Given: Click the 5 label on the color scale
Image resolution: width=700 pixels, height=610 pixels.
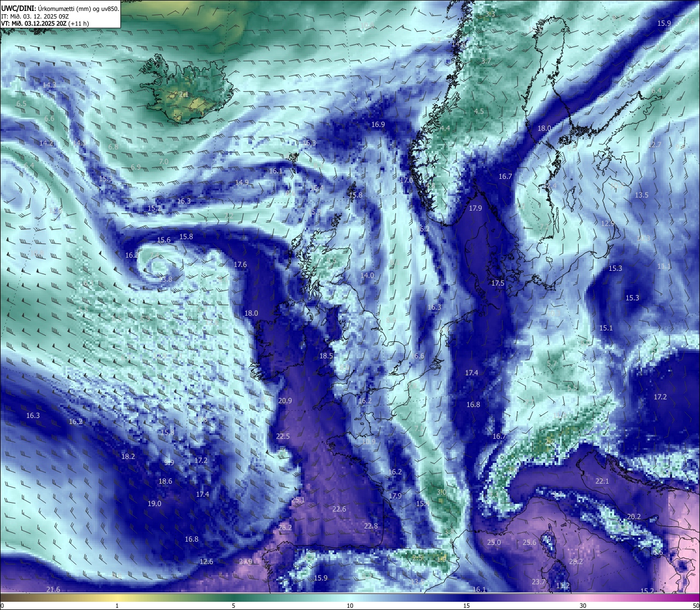Looking at the screenshot, I should click(234, 606).
